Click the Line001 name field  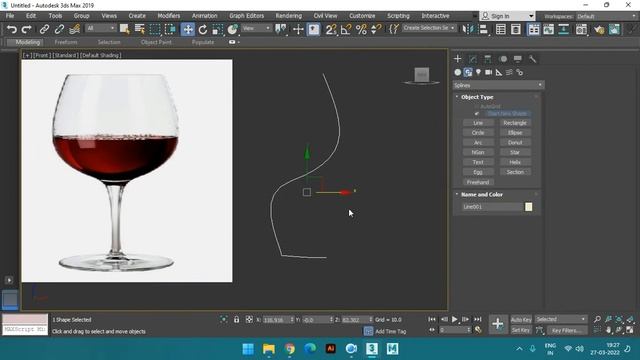coord(492,207)
